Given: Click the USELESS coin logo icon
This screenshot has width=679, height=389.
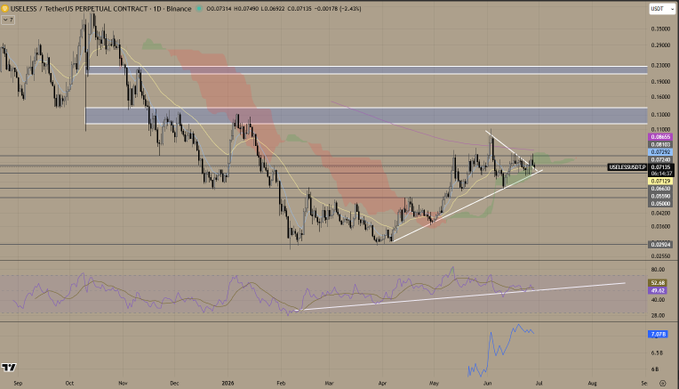Looking at the screenshot, I should 5,8.
